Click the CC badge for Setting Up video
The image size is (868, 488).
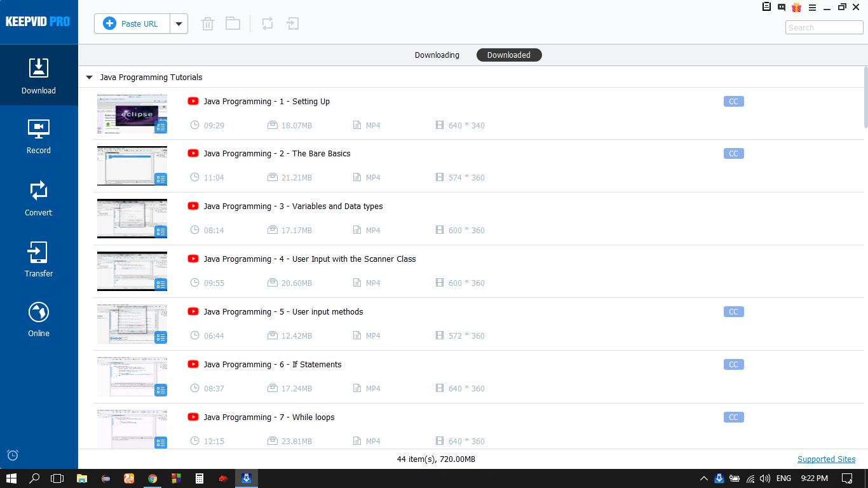point(733,102)
